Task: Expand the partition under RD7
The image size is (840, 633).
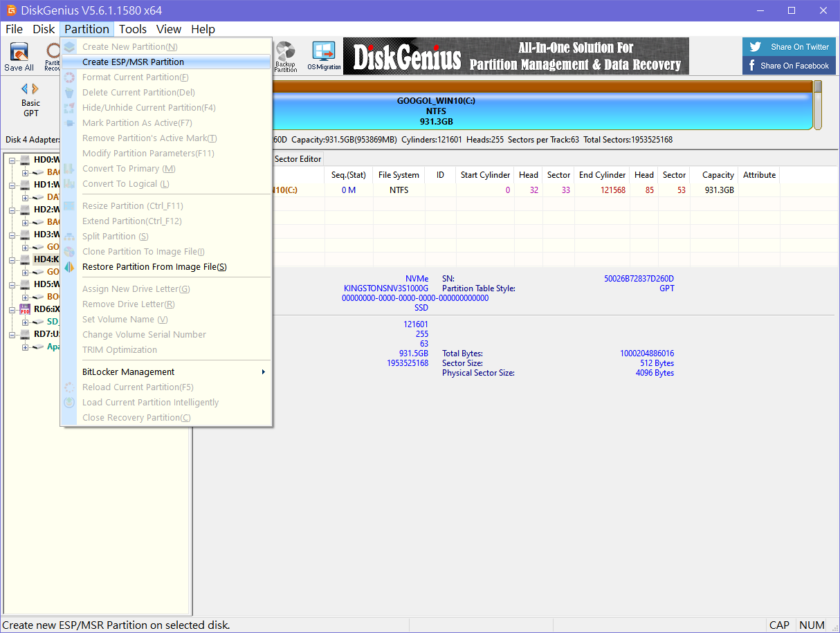Action: (26, 347)
